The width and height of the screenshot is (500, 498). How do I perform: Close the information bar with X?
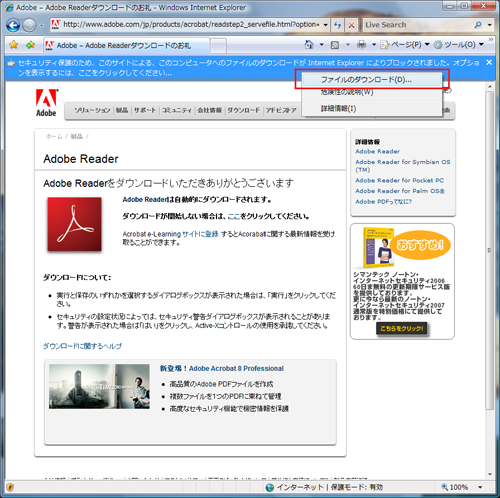pos(489,62)
